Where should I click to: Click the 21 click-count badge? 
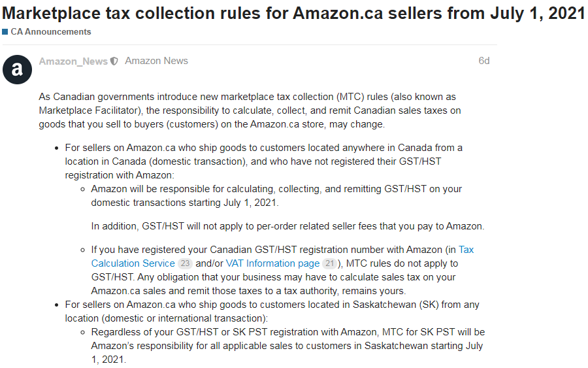tap(330, 263)
